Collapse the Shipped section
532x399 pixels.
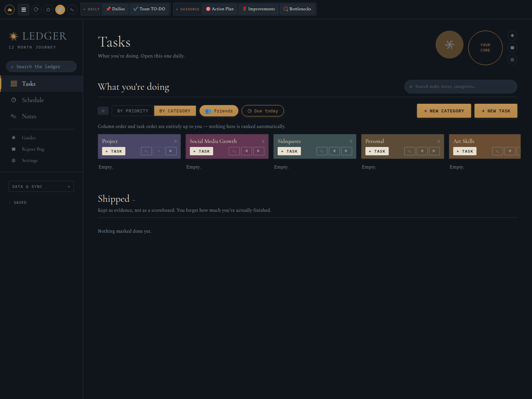tap(134, 200)
